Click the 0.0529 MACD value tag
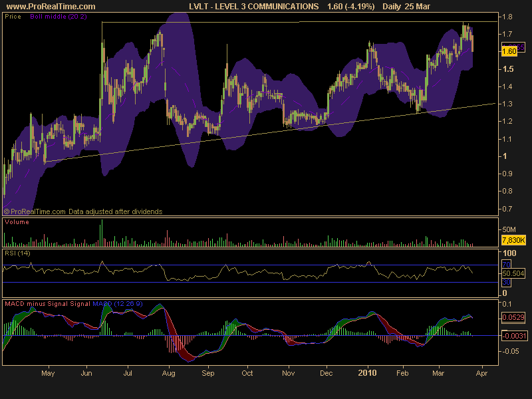Image resolution: width=532 pixels, height=399 pixels. click(513, 317)
